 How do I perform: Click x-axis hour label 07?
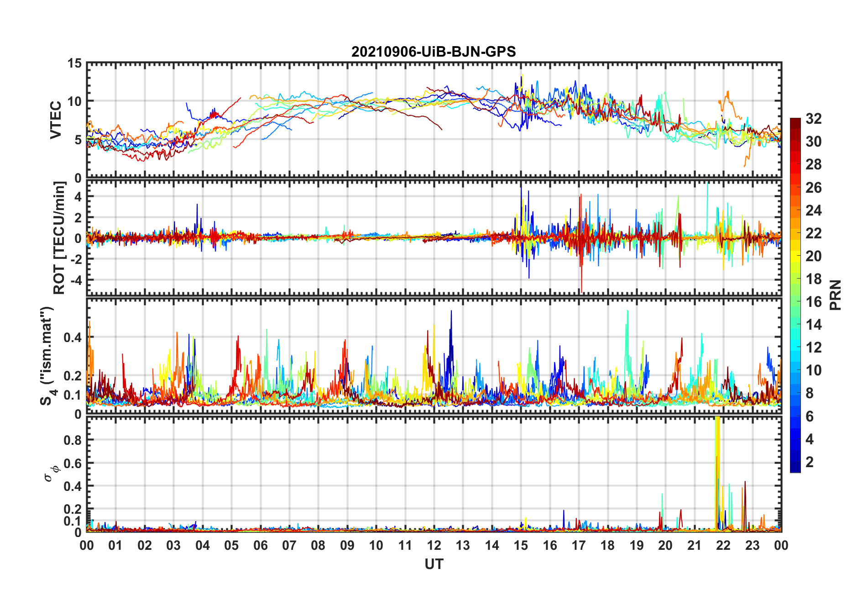(x=289, y=545)
